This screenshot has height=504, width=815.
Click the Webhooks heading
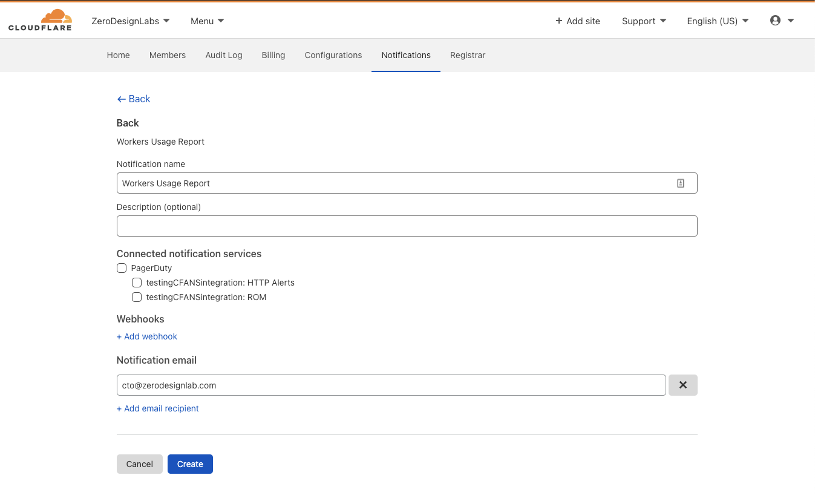coord(140,319)
